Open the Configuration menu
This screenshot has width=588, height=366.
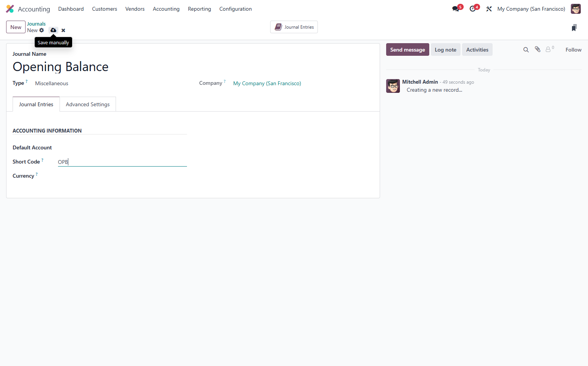(235, 9)
